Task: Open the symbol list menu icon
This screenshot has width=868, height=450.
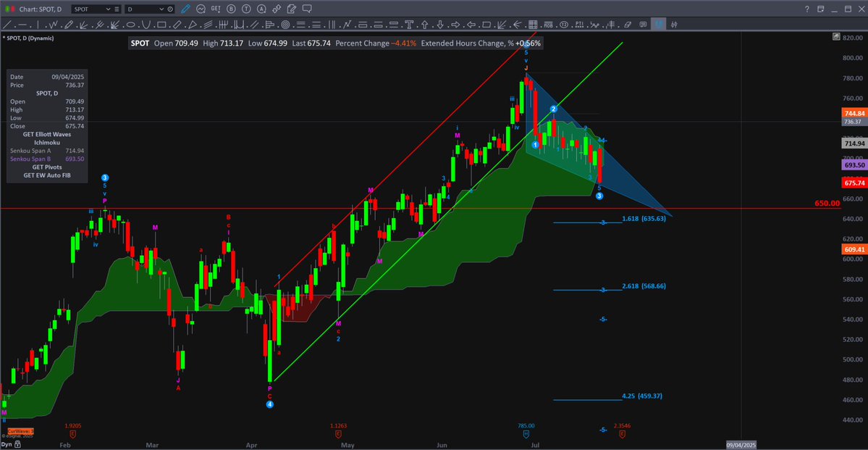Action: [117, 9]
